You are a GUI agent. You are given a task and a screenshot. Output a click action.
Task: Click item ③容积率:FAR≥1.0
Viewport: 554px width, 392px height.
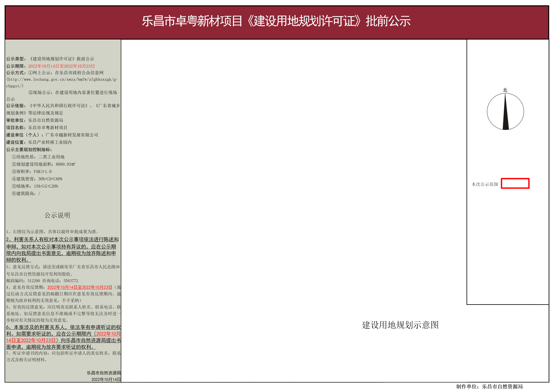[32, 172]
